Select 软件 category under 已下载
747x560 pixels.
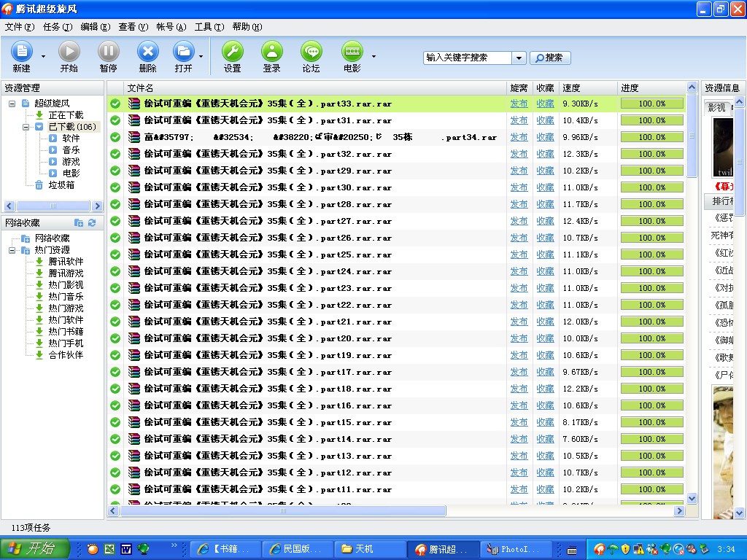pyautogui.click(x=71, y=138)
